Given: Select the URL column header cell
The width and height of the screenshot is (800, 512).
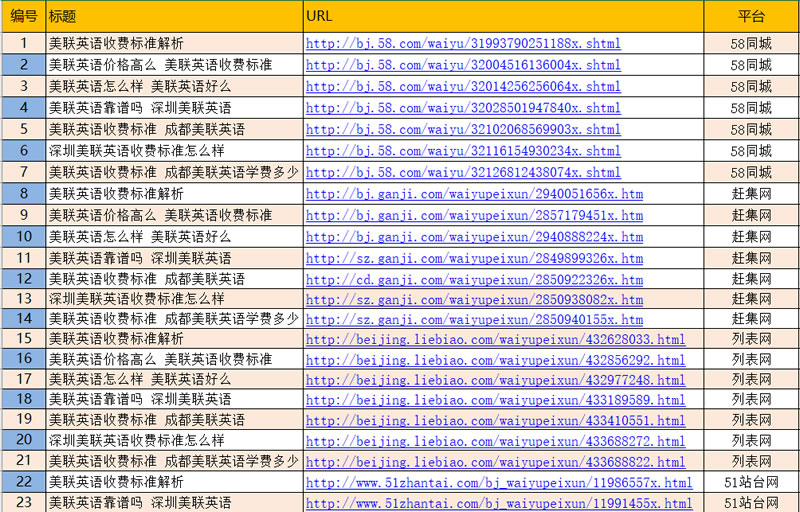Looking at the screenshot, I should pos(504,16).
